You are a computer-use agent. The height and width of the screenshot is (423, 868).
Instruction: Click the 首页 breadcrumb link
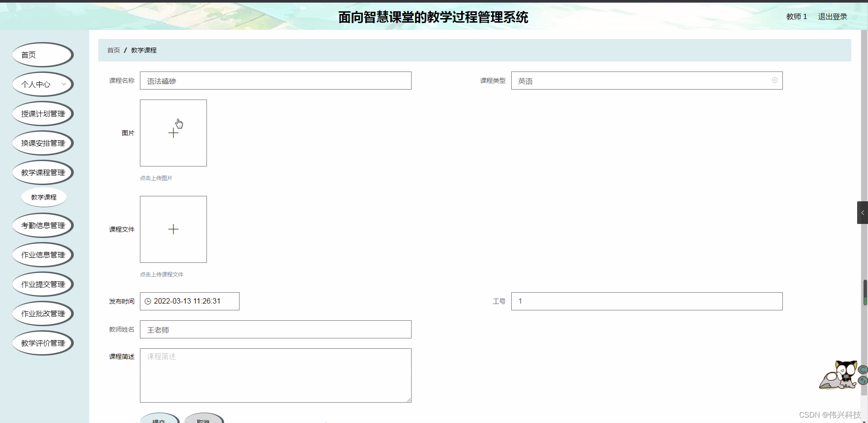[x=113, y=50]
